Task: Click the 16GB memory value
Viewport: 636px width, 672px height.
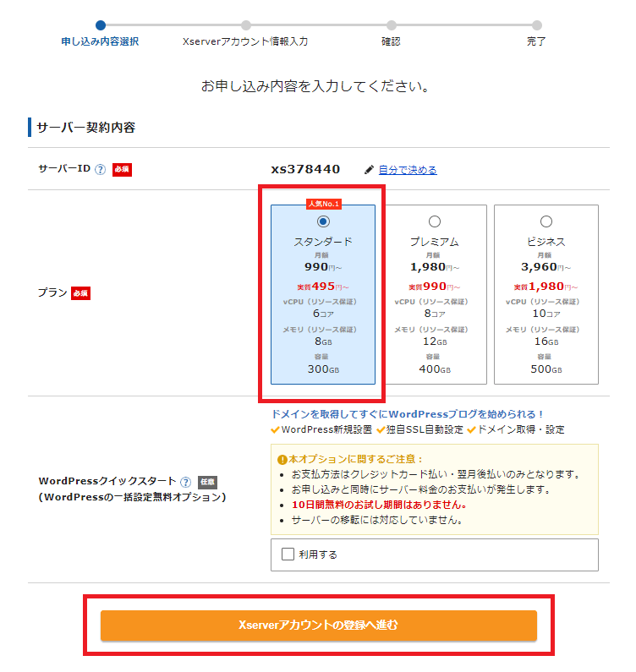Action: 546,341
